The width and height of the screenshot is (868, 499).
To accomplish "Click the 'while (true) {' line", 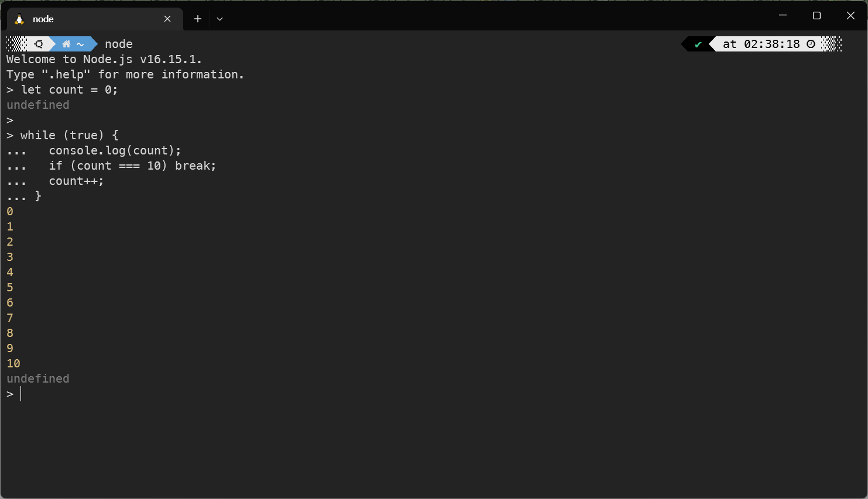I will pos(63,135).
